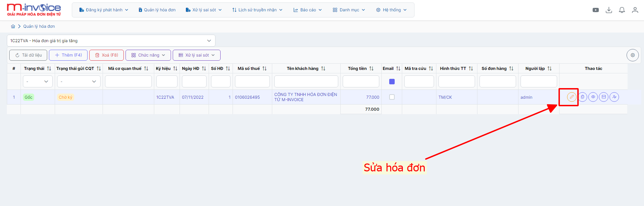Sort by Tổng tiền column arrows
The width and height of the screenshot is (644, 206).
coord(372,69)
